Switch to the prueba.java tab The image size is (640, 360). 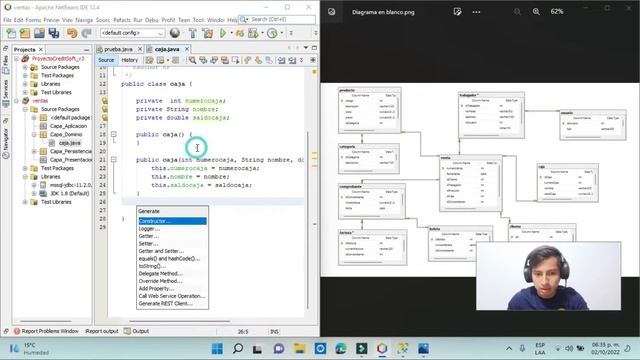(118, 49)
